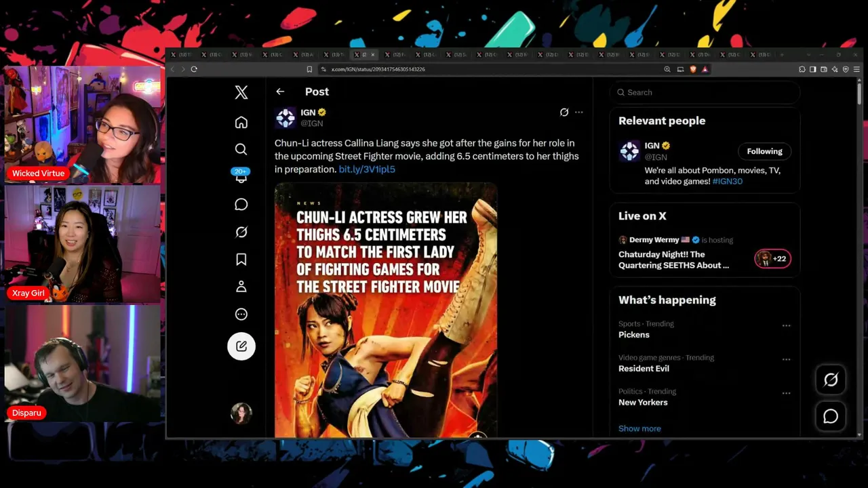Open options for the Resident Evil trend
The image size is (868, 488).
[x=786, y=359]
